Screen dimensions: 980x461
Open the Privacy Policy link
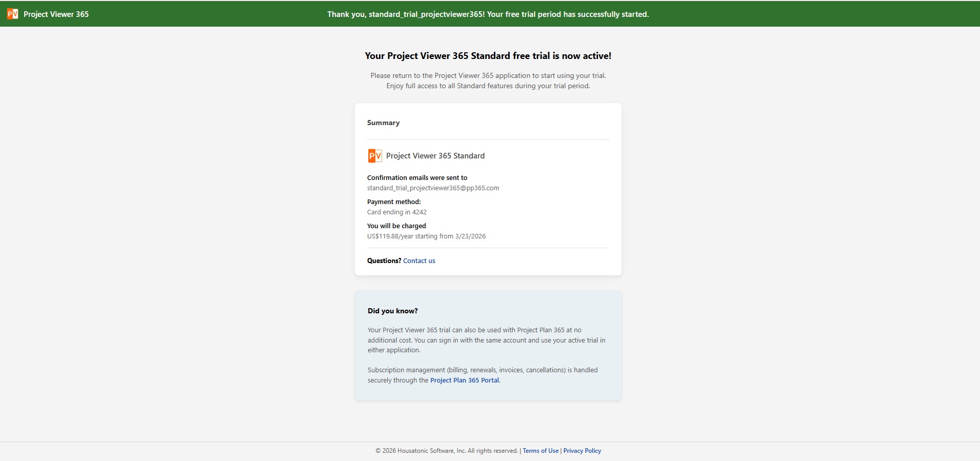coord(582,451)
